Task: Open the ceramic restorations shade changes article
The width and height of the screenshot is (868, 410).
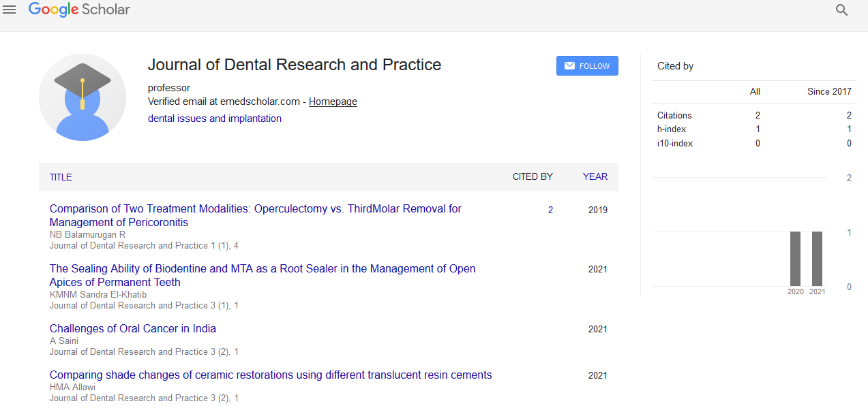Action: click(271, 375)
